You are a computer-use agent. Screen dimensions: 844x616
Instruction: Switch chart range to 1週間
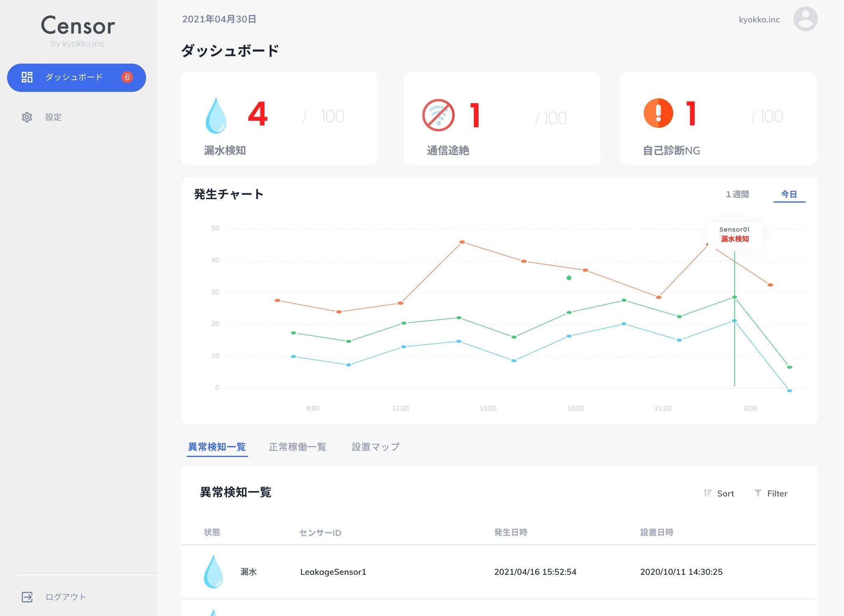(x=737, y=194)
